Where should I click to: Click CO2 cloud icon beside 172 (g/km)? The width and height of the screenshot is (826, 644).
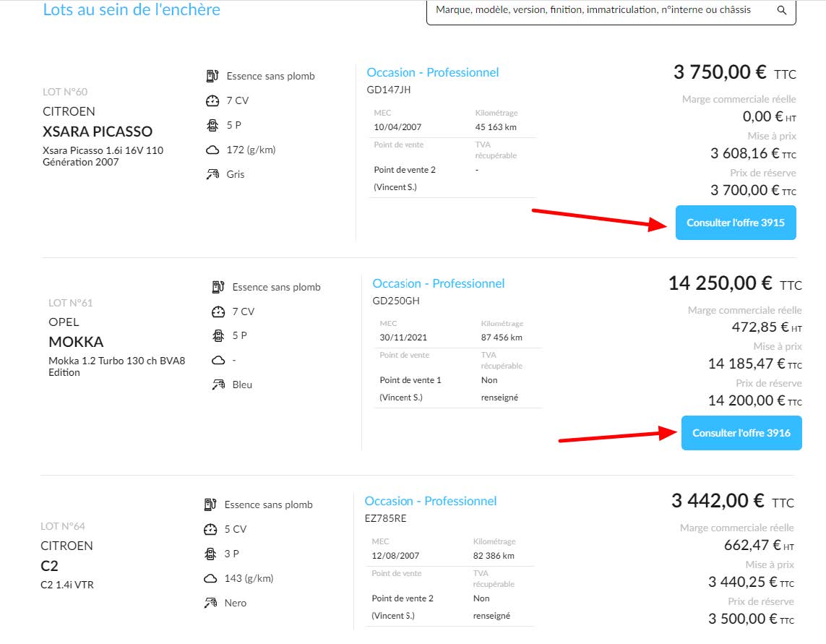(212, 150)
